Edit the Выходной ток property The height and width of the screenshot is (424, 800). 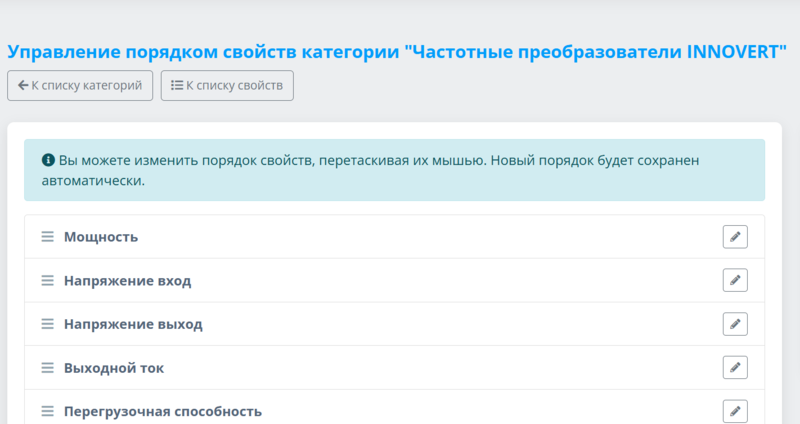coord(735,367)
